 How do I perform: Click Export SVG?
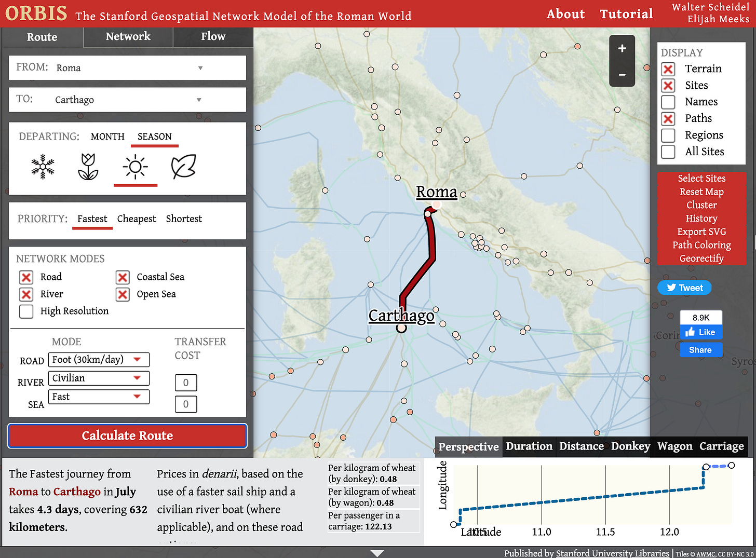(701, 232)
